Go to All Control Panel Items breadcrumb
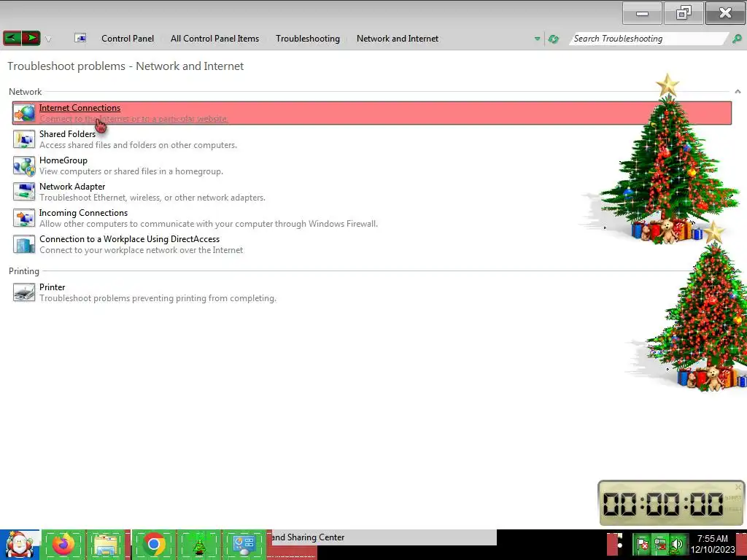The image size is (747, 560). click(215, 39)
